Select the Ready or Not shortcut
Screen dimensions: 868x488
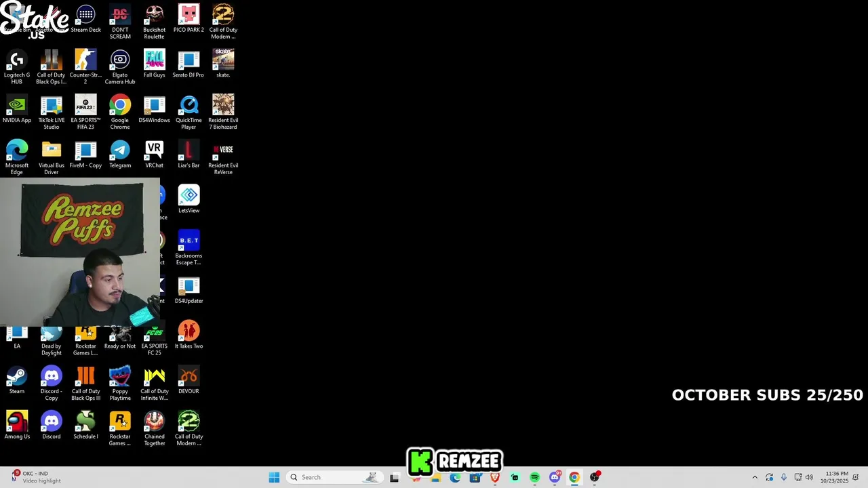(x=120, y=338)
